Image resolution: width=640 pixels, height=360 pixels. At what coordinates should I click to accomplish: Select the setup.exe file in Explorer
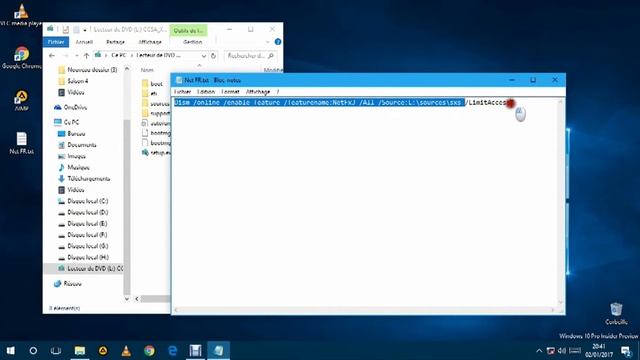click(156, 152)
